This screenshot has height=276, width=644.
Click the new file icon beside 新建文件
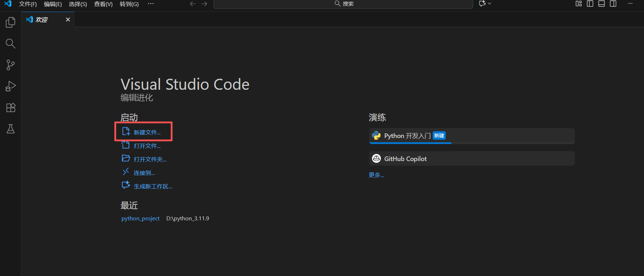(x=126, y=132)
